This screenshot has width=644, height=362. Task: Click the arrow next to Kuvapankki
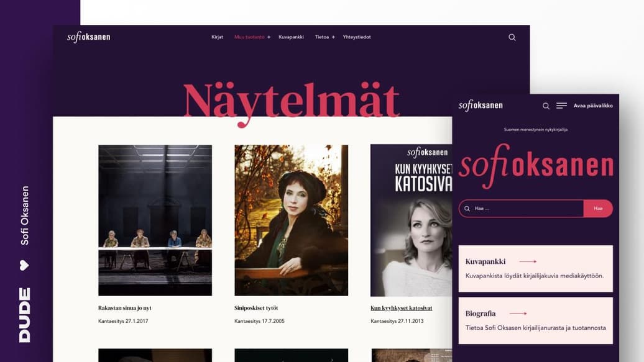tap(528, 261)
